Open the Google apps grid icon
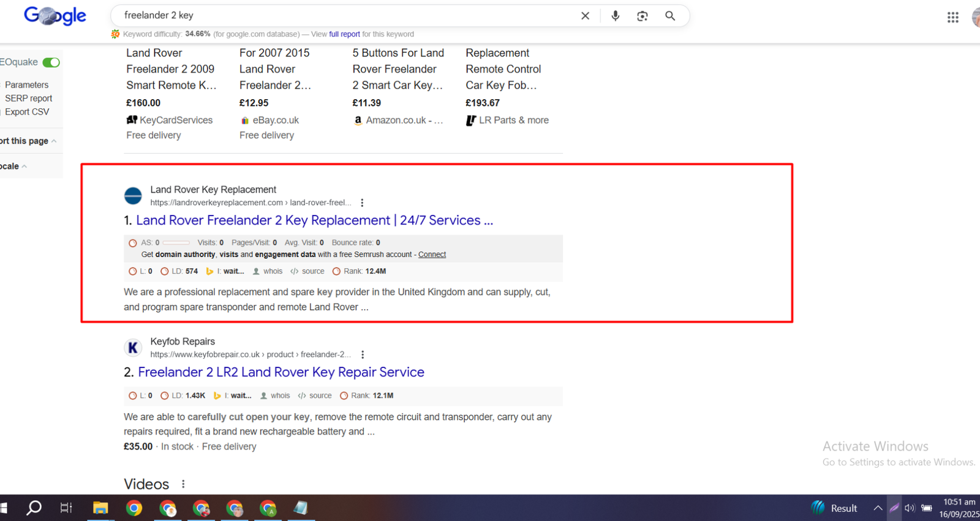The image size is (980, 521). coord(952,18)
